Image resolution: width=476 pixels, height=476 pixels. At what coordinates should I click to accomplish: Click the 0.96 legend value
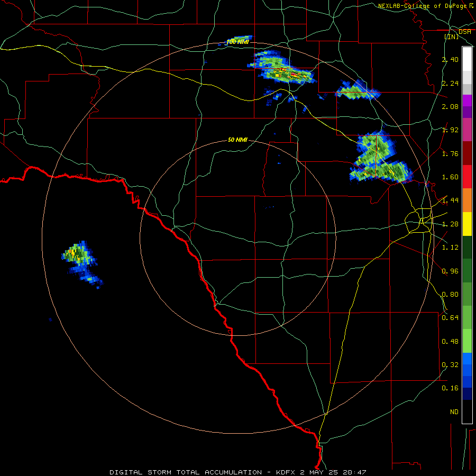pos(450,271)
